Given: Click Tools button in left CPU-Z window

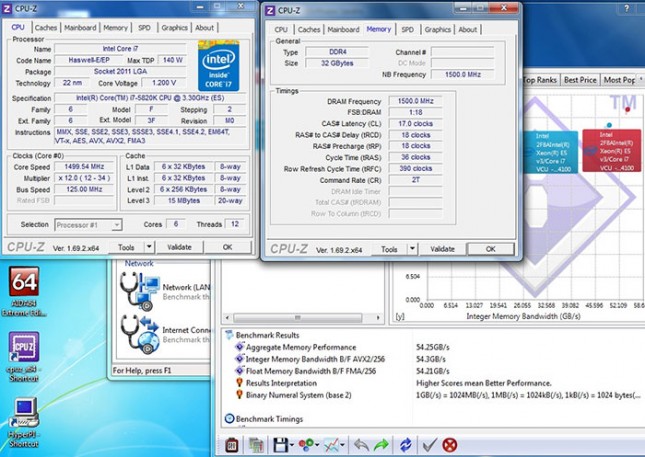Looking at the screenshot, I should tap(126, 247).
